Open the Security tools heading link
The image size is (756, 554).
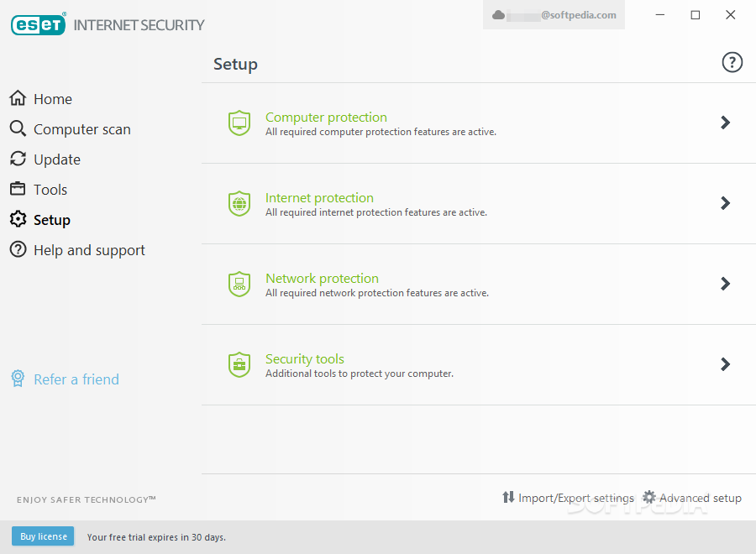pos(305,359)
